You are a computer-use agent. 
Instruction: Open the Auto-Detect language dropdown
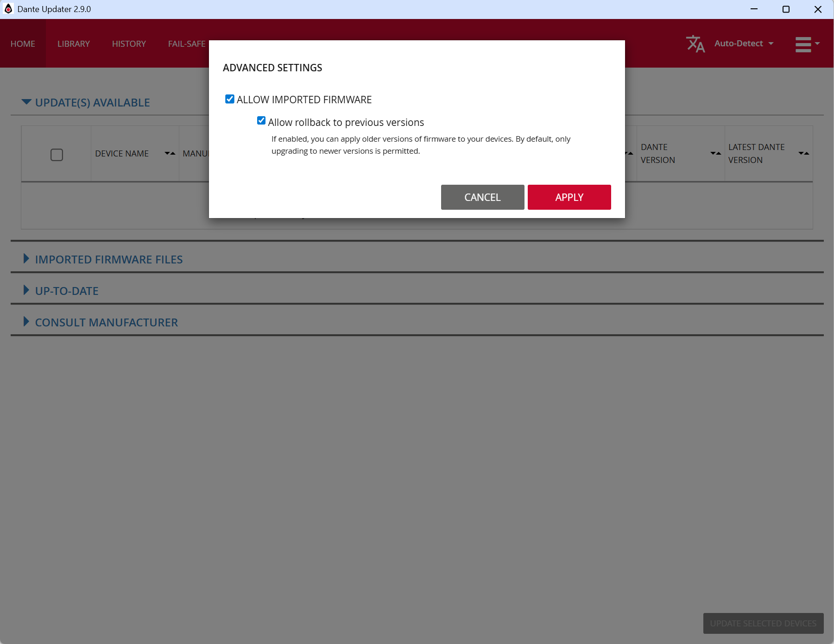tap(744, 44)
